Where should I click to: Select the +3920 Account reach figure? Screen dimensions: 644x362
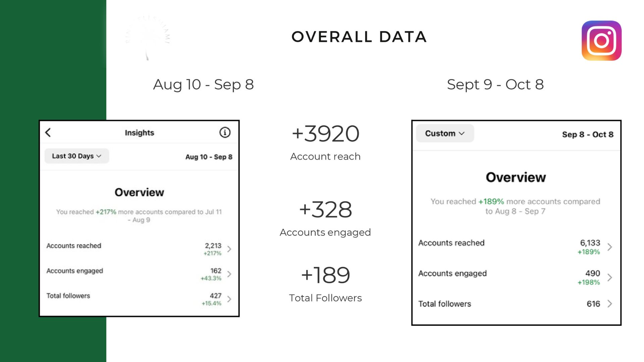pyautogui.click(x=325, y=134)
